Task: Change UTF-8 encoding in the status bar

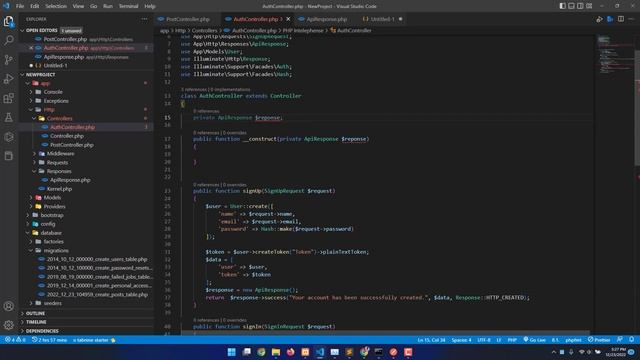Action: click(484, 340)
